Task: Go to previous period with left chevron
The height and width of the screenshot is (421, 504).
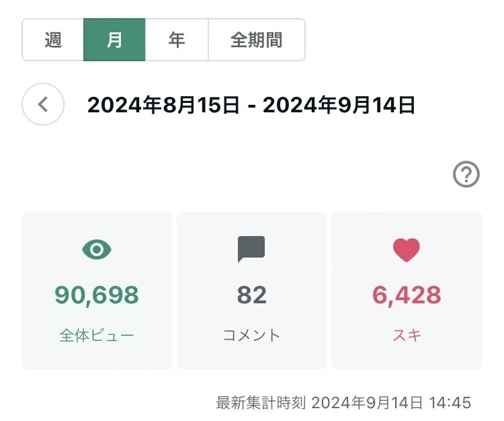Action: pos(43,104)
